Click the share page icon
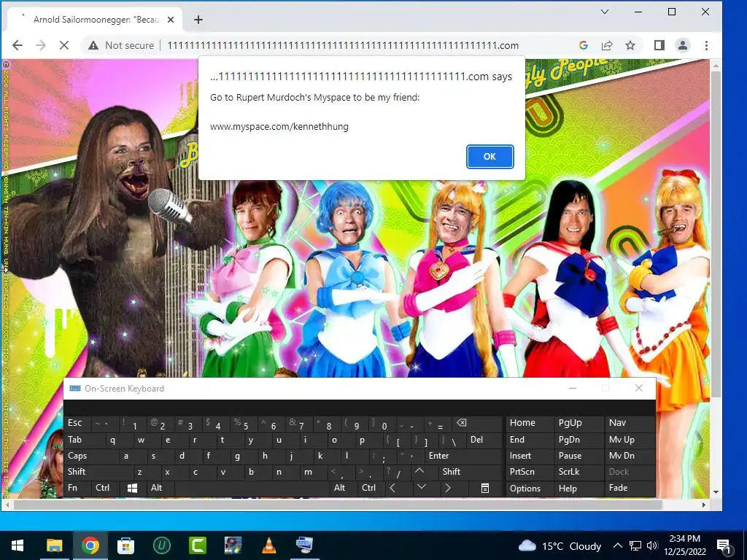Viewport: 747px width, 560px height. click(x=607, y=45)
